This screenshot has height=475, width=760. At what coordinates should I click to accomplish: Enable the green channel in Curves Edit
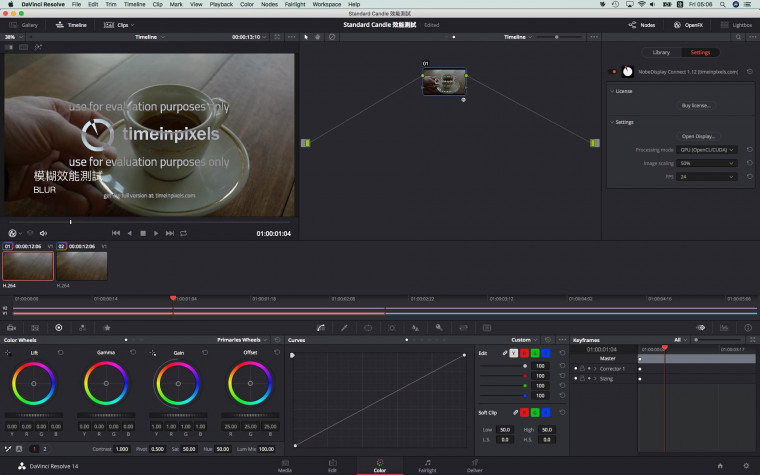coord(534,353)
